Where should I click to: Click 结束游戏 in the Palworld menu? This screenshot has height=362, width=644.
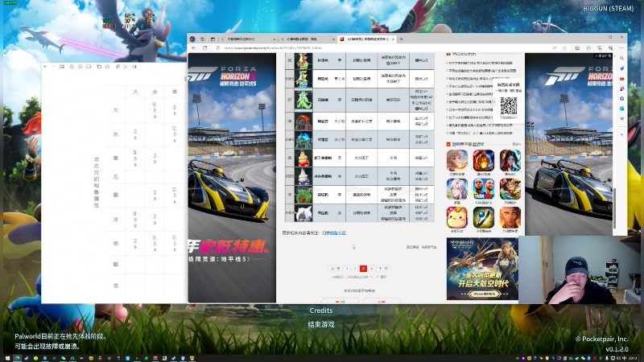click(x=321, y=324)
